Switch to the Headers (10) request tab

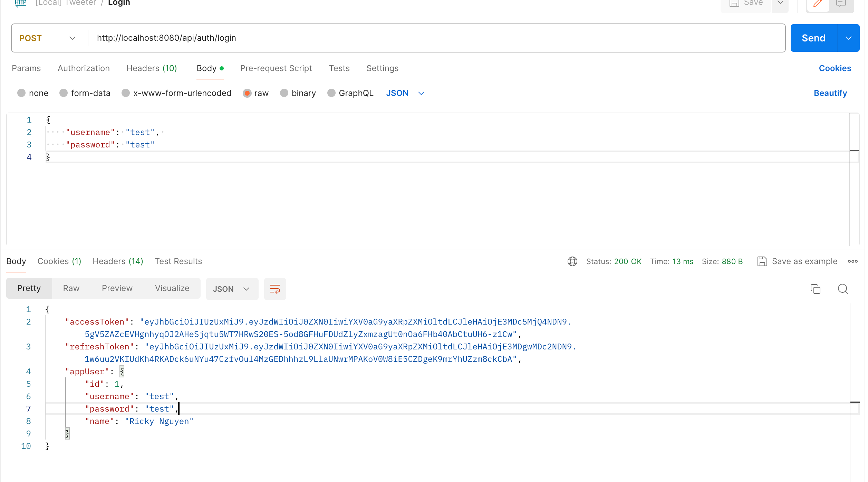click(152, 68)
